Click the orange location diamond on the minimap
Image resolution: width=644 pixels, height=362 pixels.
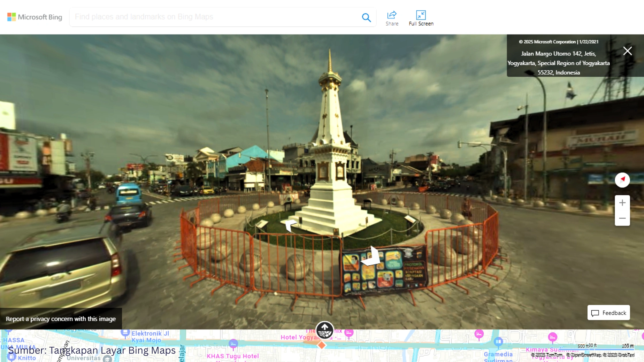point(321,346)
